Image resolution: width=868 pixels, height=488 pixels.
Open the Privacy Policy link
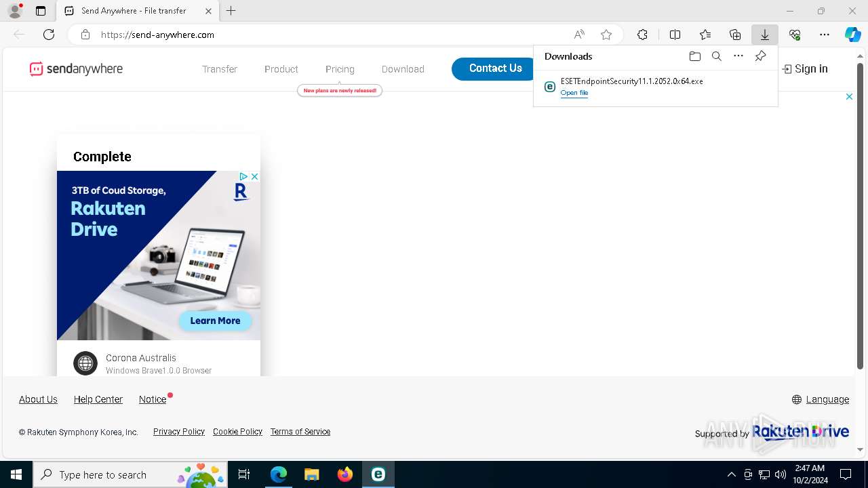pyautogui.click(x=179, y=432)
